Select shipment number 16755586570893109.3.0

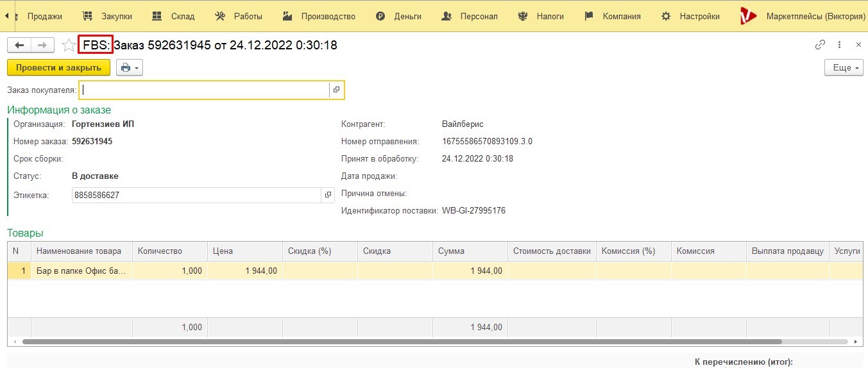(x=488, y=142)
